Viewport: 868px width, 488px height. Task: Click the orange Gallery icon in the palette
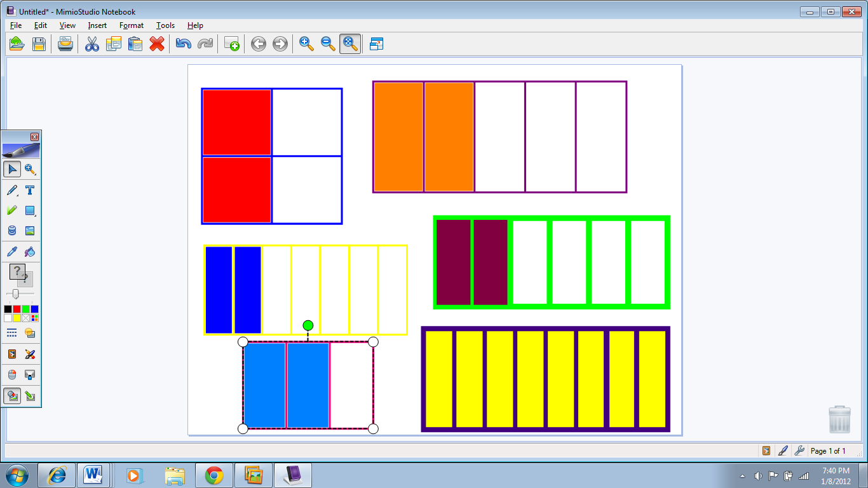pos(11,354)
